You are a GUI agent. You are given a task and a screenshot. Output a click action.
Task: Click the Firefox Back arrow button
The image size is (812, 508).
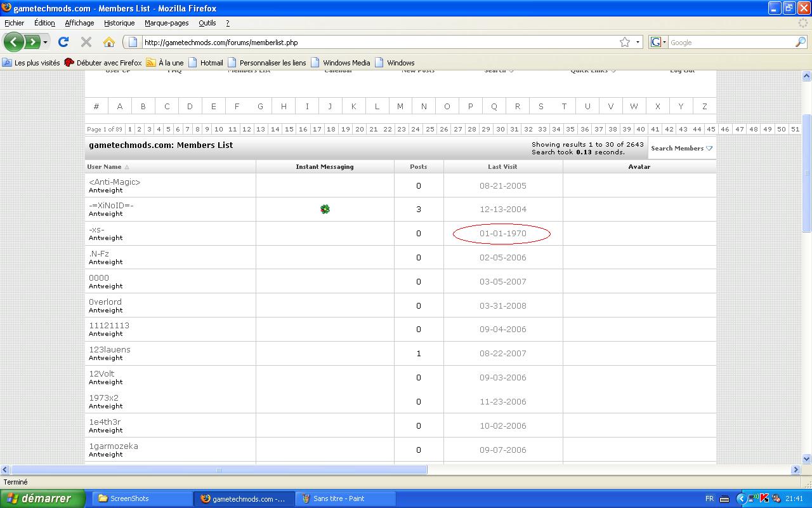(13, 43)
